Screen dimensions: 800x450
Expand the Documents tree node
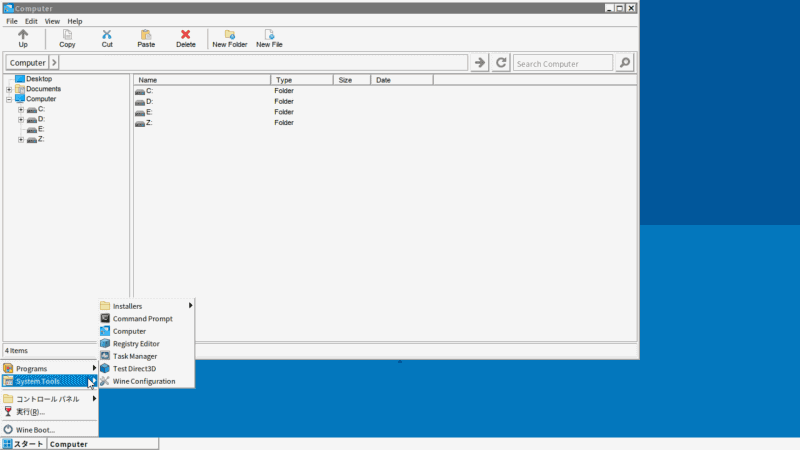click(9, 89)
